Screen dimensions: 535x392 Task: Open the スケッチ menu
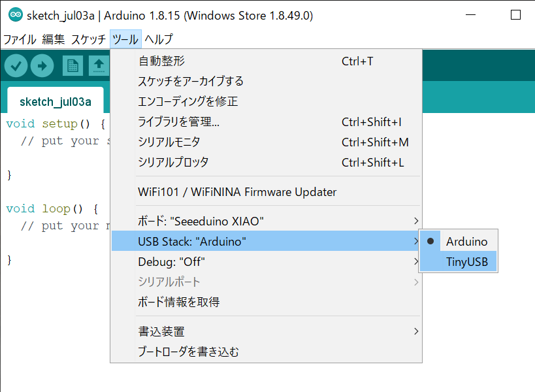click(88, 39)
